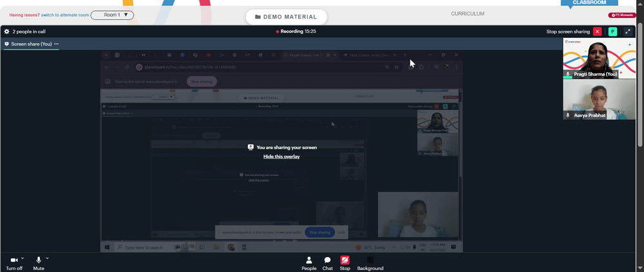The height and width of the screenshot is (272, 644).
Task: Click the red stop screen sharing X
Action: 598,32
